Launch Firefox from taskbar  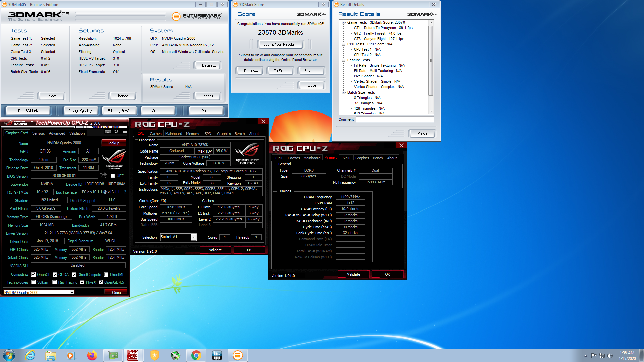click(x=92, y=355)
